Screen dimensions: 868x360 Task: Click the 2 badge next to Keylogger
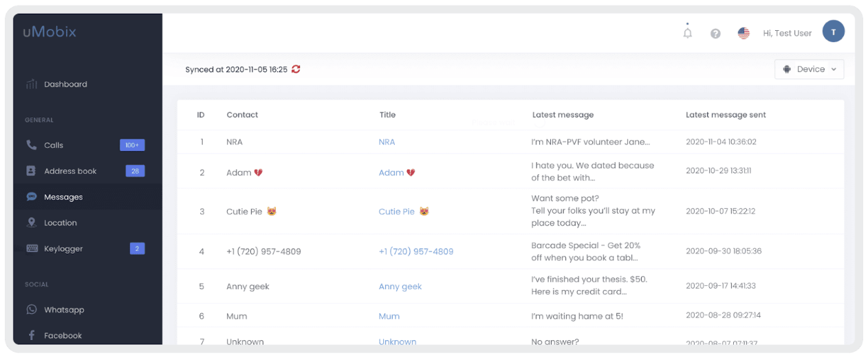point(138,249)
